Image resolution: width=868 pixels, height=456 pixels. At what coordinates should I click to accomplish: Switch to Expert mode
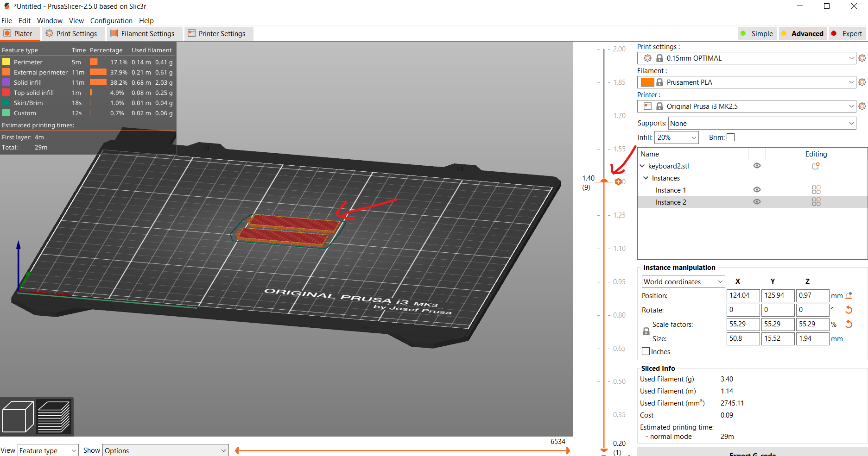pyautogui.click(x=847, y=34)
